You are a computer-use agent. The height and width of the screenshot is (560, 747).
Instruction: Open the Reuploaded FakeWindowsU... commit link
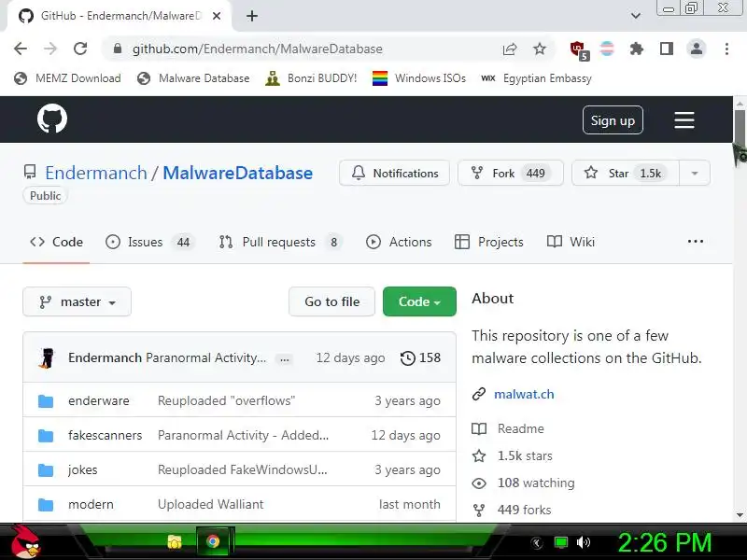(243, 470)
